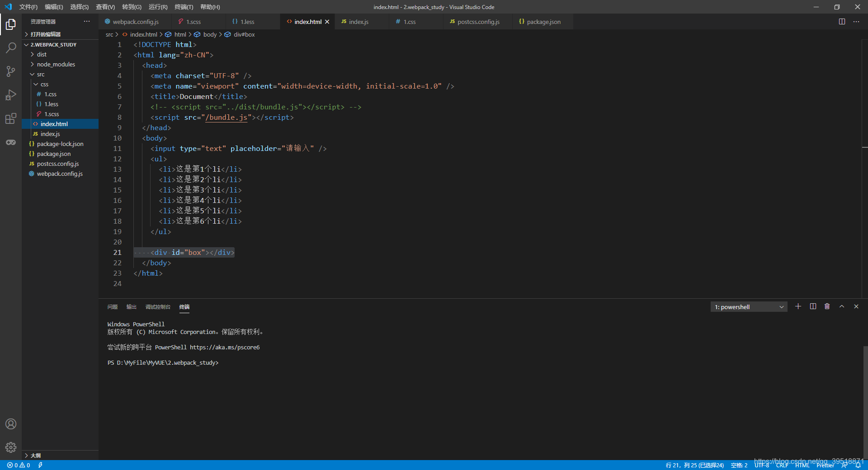The width and height of the screenshot is (868, 470).
Task: Expand the outline section at sidebar bottom
Action: coord(60,456)
